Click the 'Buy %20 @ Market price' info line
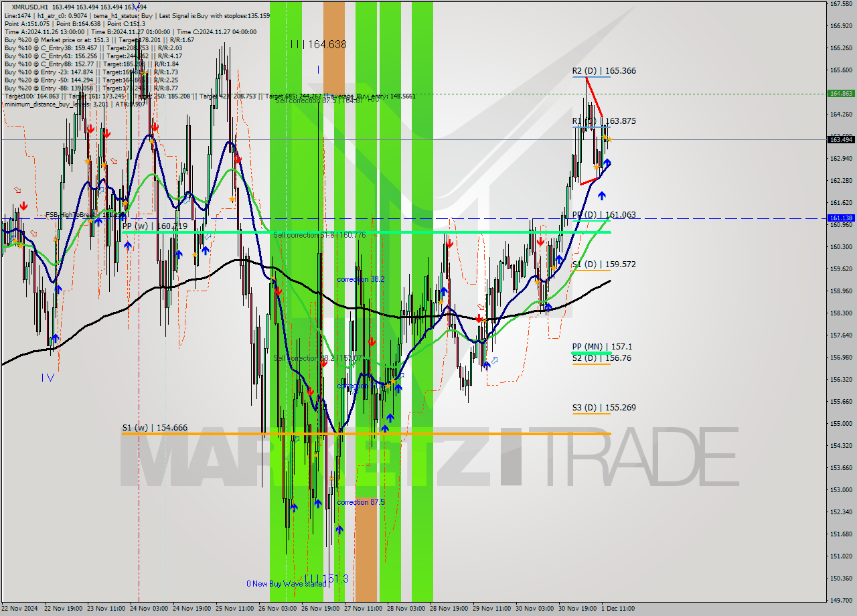This screenshot has width=857, height=616. [99, 40]
